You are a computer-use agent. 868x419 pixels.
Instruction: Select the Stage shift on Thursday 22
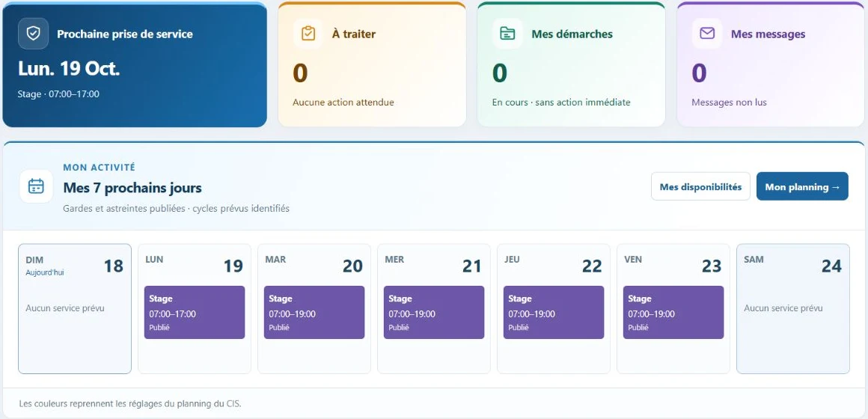[554, 312]
